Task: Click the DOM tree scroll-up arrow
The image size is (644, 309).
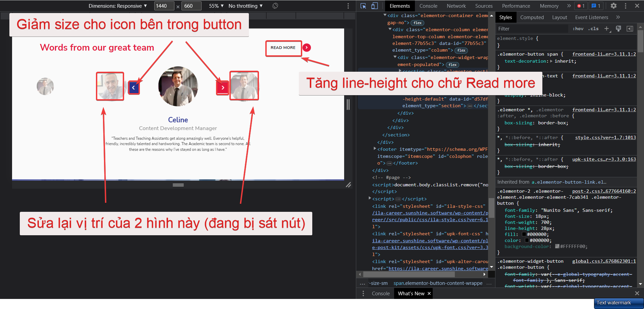Action: tap(492, 16)
